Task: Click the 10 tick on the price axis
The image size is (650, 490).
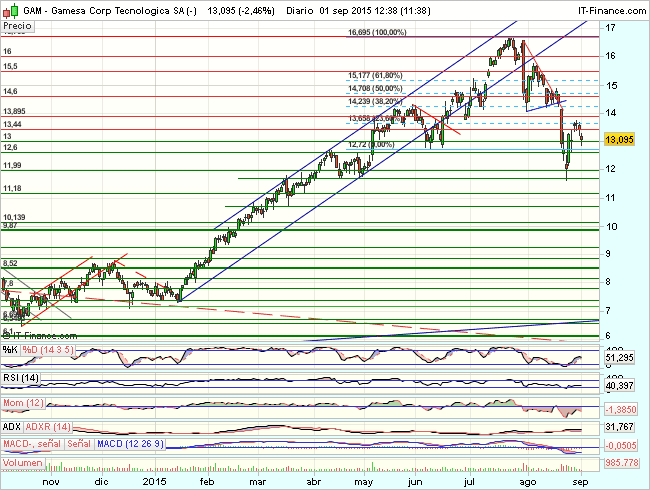Action: [611, 226]
